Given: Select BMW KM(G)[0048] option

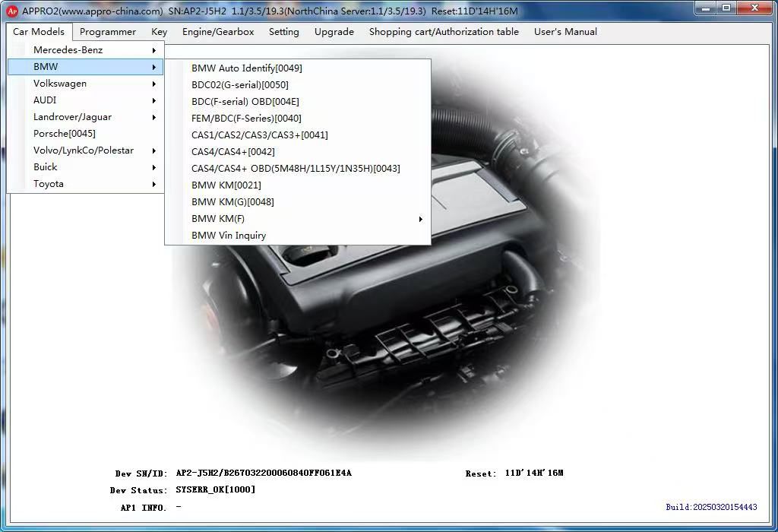Looking at the screenshot, I should point(232,202).
